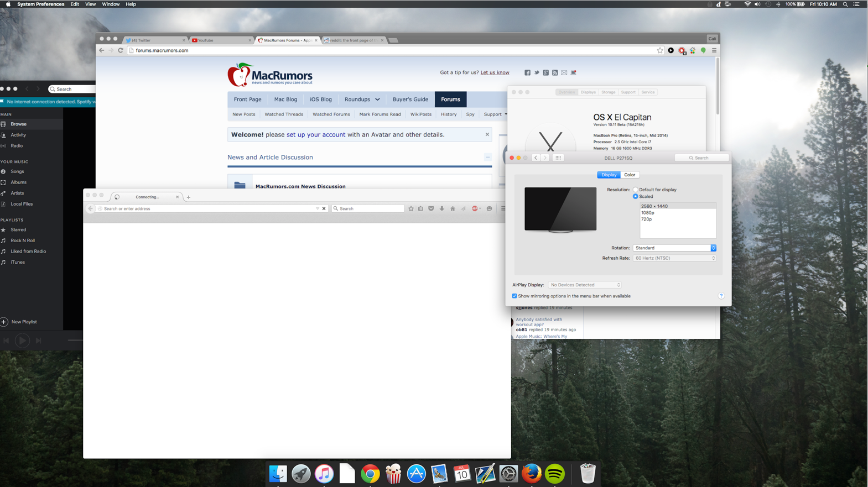Open Watched Threads link
The image size is (868, 487).
coord(284,114)
